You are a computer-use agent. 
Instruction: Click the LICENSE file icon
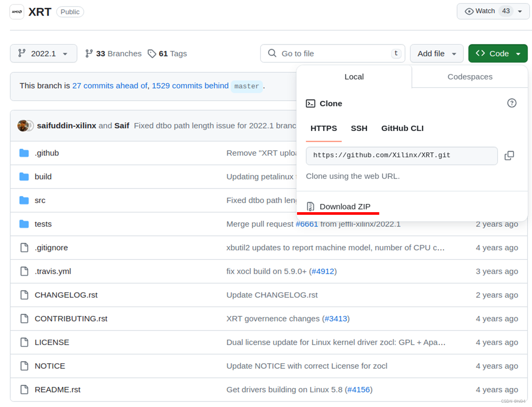click(24, 342)
